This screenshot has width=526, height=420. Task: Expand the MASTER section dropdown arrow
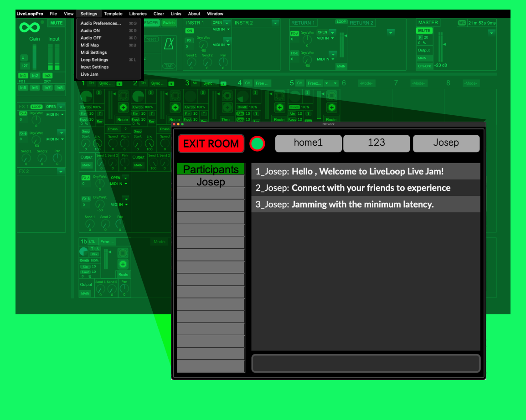click(x=491, y=33)
